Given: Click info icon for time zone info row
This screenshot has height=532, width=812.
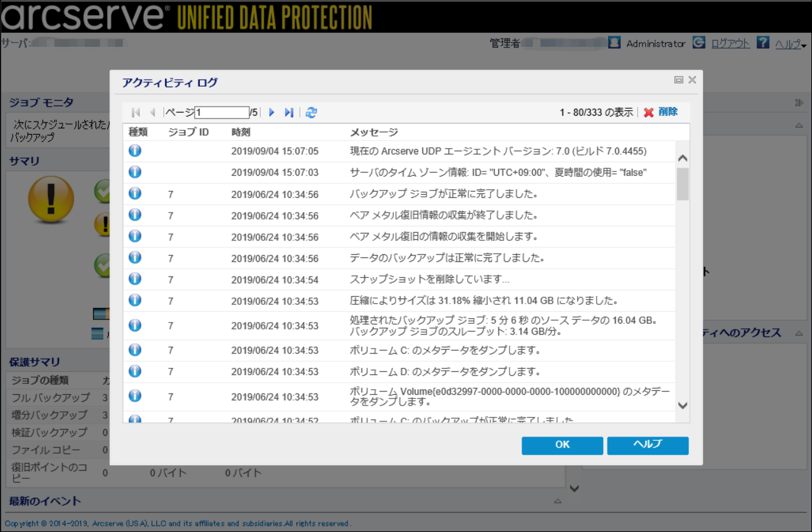Looking at the screenshot, I should point(135,172).
